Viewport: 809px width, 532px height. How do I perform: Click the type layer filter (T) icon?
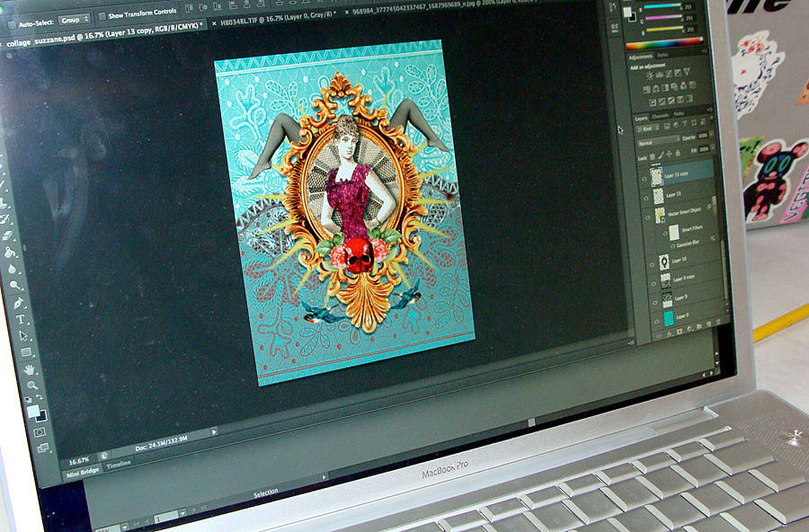point(685,123)
